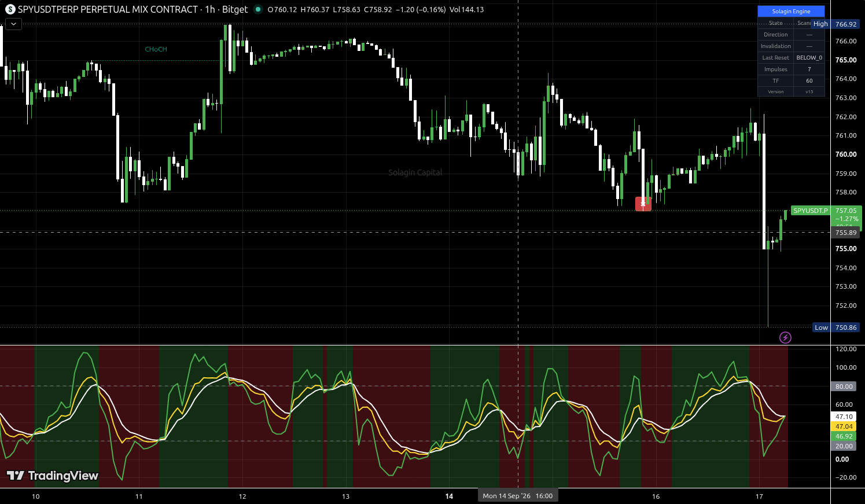The width and height of the screenshot is (865, 504).
Task: Click the TF value 60 cell
Action: tap(809, 81)
